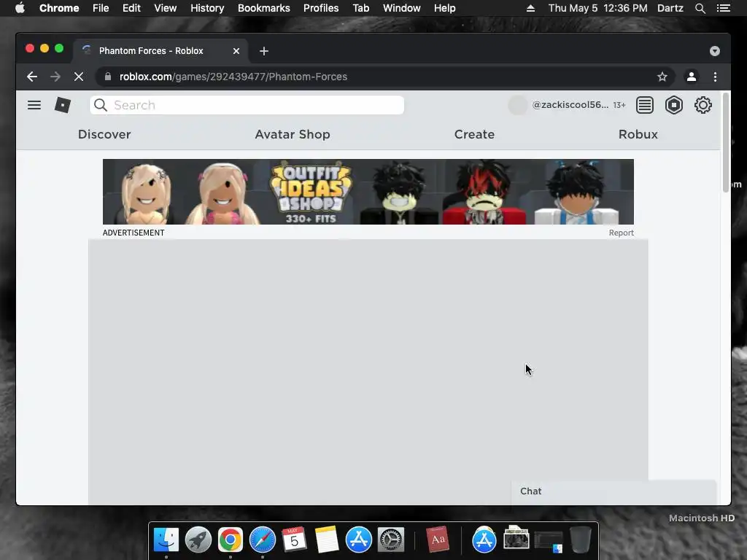
Task: Report the advertisement
Action: coord(622,233)
